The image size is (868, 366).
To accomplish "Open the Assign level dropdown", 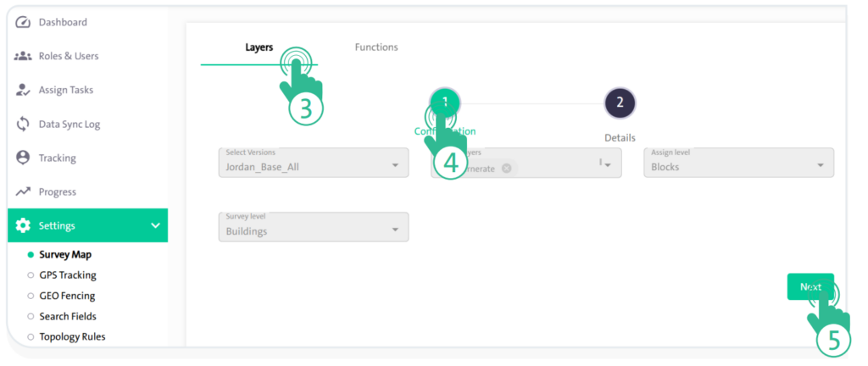I will pyautogui.click(x=738, y=163).
